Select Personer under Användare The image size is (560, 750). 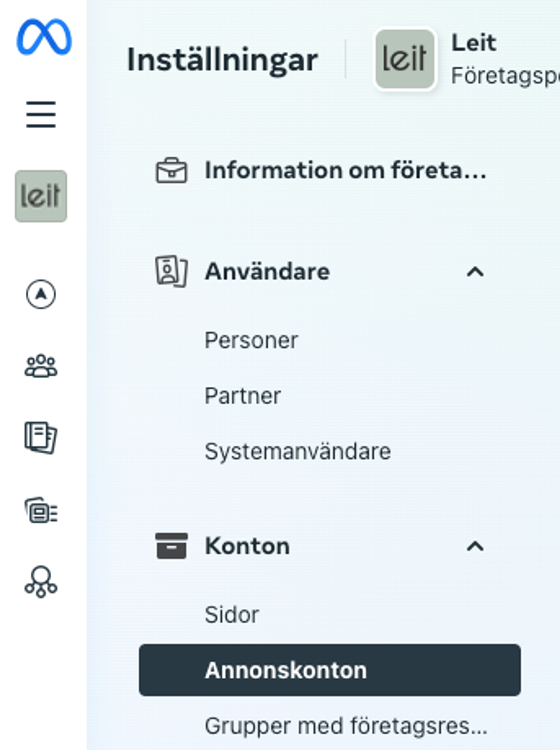pos(251,341)
